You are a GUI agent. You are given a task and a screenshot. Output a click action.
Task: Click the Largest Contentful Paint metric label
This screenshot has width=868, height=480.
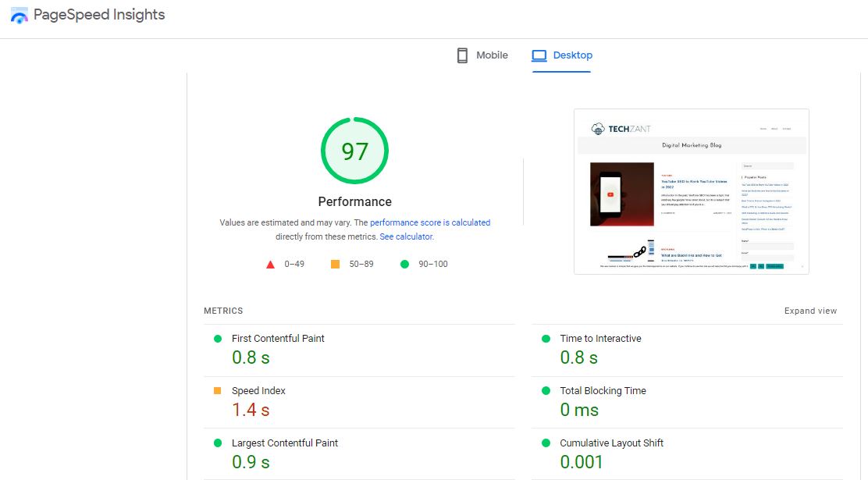285,443
